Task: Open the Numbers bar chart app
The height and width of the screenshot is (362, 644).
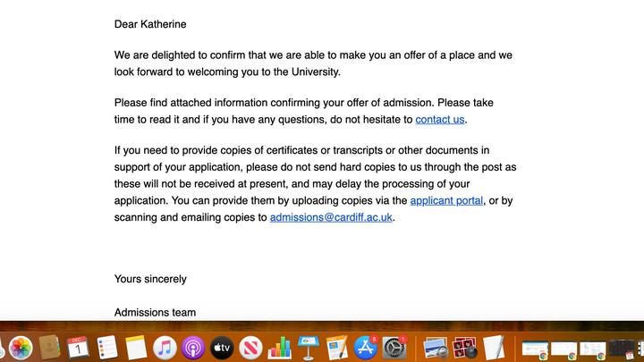Action: (x=279, y=348)
